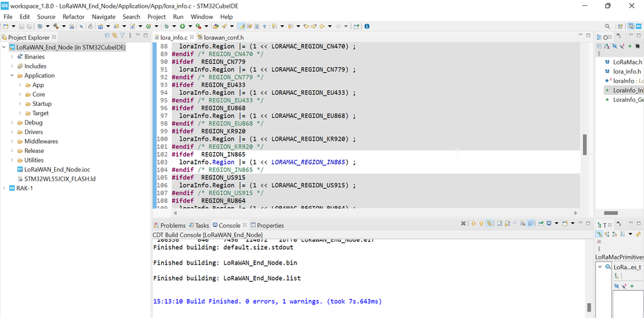The width and height of the screenshot is (644, 318).
Task: Click the Outline alphabetical Sort icon
Action: pyautogui.click(x=607, y=46)
